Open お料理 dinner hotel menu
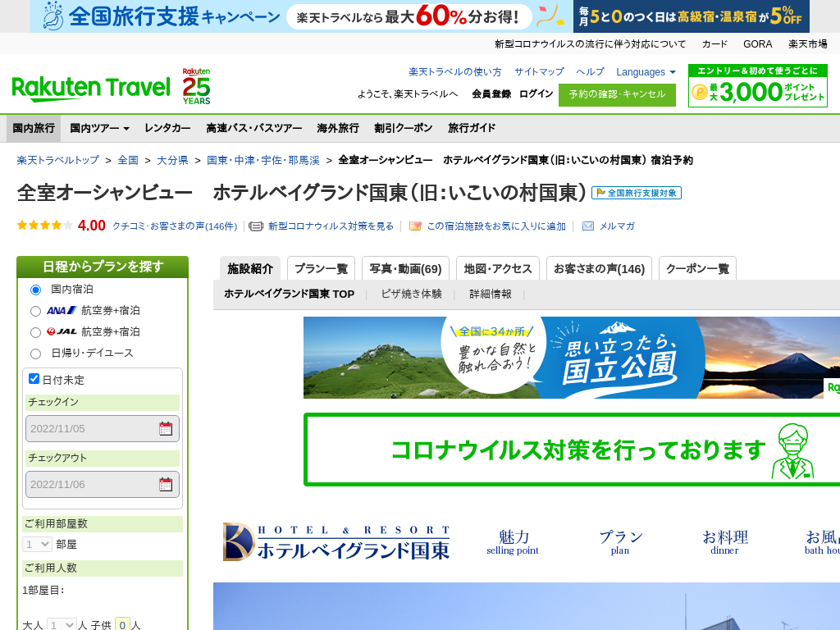840x630 pixels. 725,542
